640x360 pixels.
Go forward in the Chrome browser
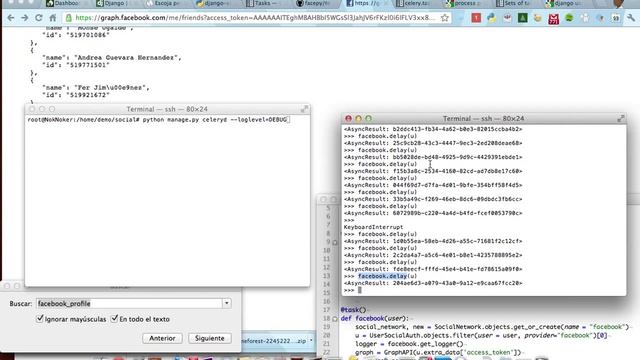pos(24,18)
